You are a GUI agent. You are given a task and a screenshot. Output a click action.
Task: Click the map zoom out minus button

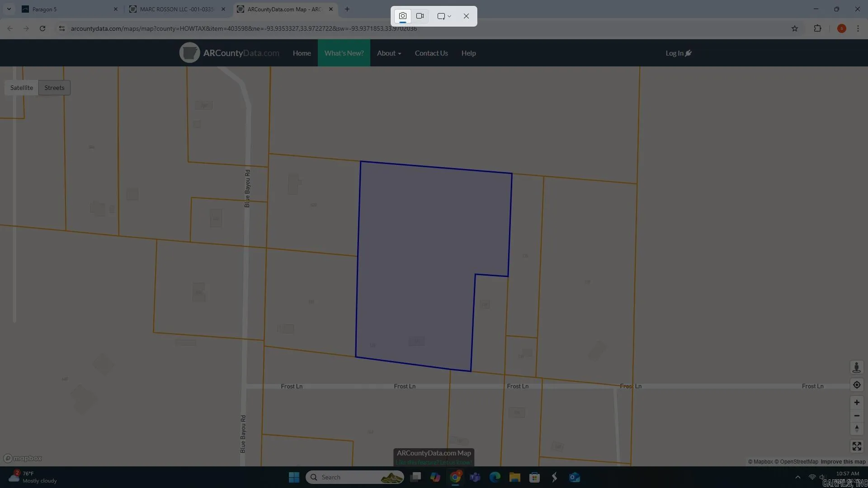click(857, 416)
